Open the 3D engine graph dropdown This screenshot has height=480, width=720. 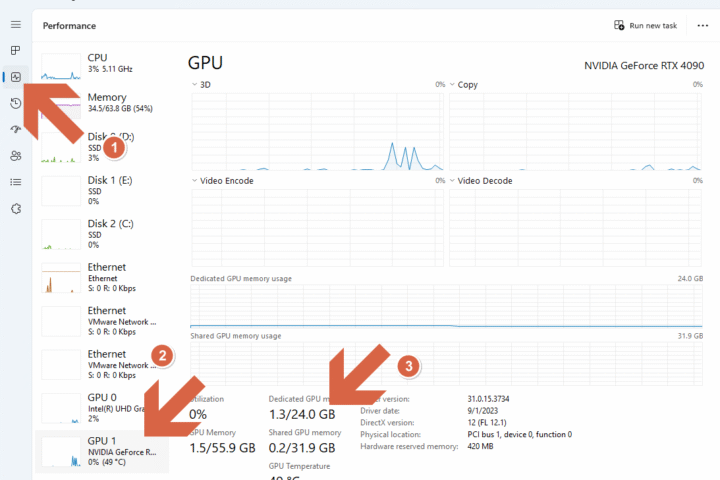coord(195,85)
